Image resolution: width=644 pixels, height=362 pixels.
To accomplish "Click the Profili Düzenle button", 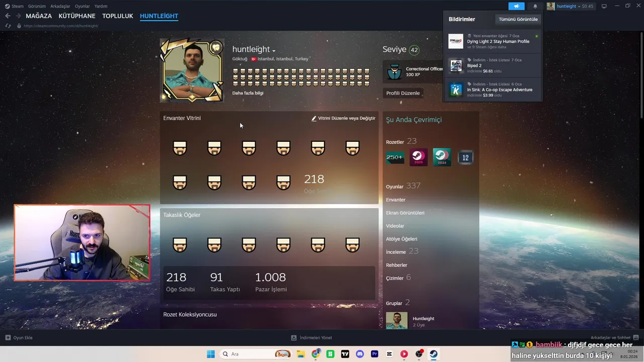I will pyautogui.click(x=403, y=93).
